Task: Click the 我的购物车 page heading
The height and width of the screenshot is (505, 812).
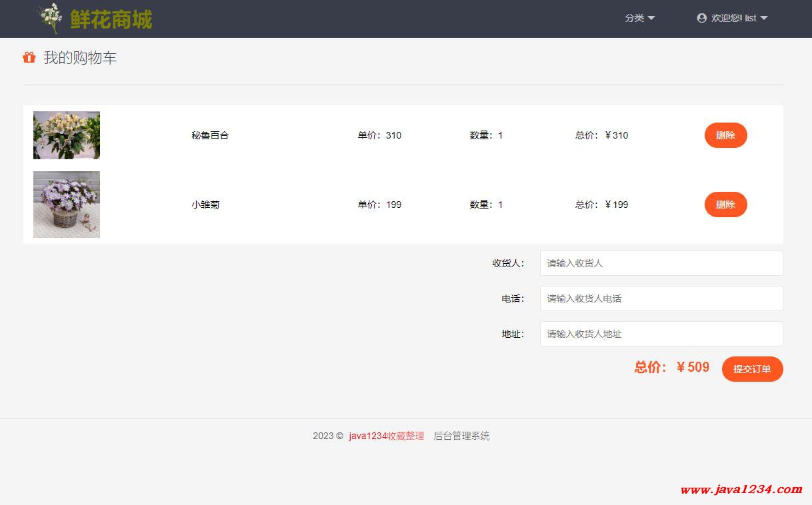Action: coord(80,57)
